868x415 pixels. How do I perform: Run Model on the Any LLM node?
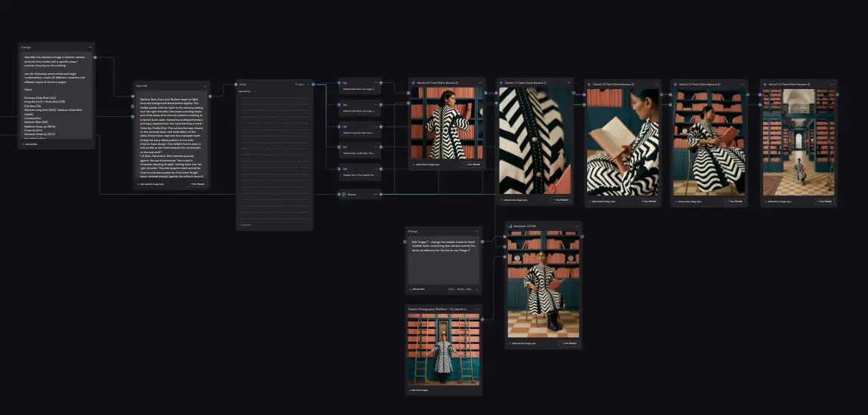click(x=197, y=183)
